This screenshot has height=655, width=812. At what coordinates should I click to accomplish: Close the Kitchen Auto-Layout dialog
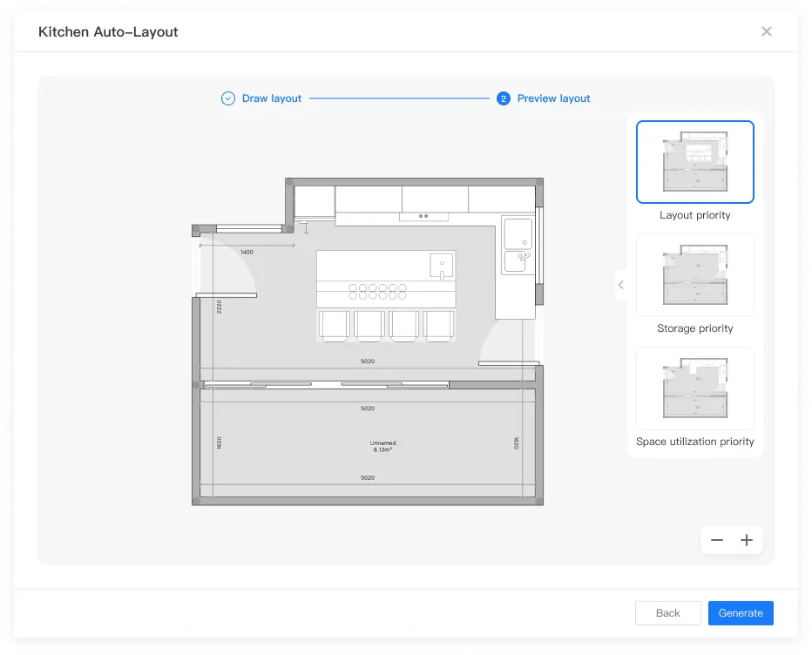pyautogui.click(x=766, y=31)
